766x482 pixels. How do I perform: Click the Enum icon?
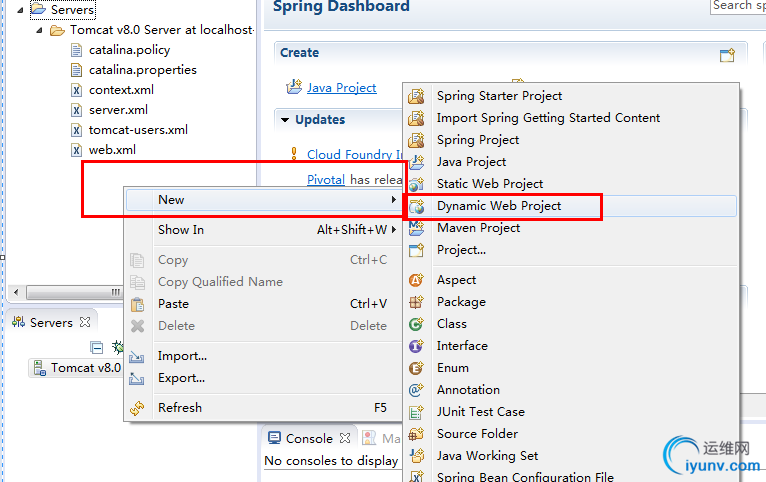pyautogui.click(x=416, y=368)
